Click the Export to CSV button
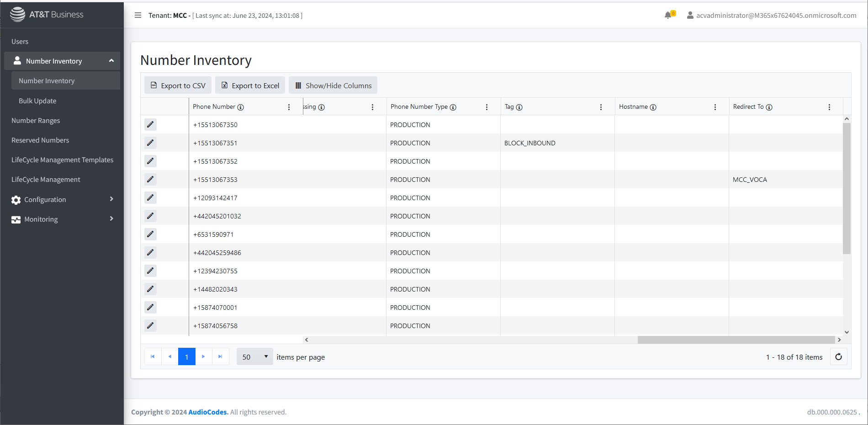868x425 pixels. point(178,85)
